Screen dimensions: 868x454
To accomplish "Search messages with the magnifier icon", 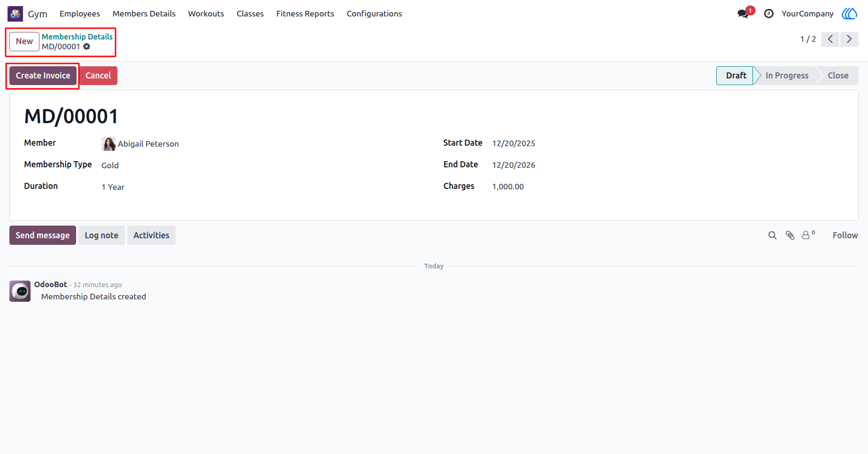I will coord(772,235).
